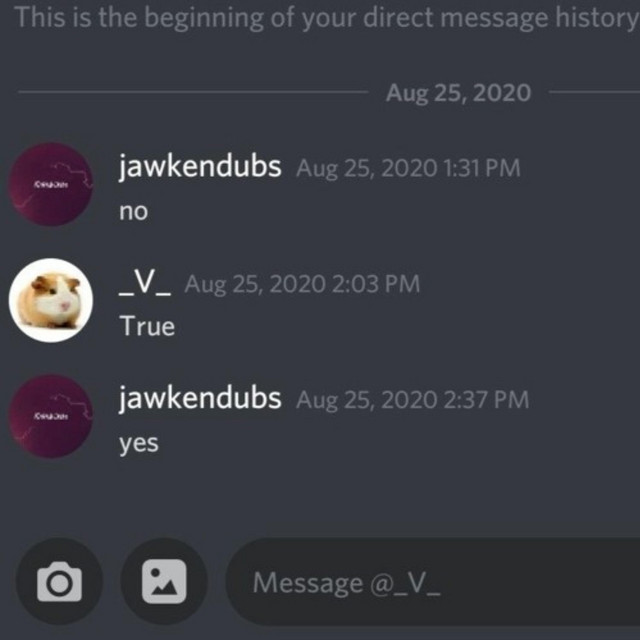Select _V_ username at 2:03 PM
The height and width of the screenshot is (640, 640).
[x=145, y=282]
